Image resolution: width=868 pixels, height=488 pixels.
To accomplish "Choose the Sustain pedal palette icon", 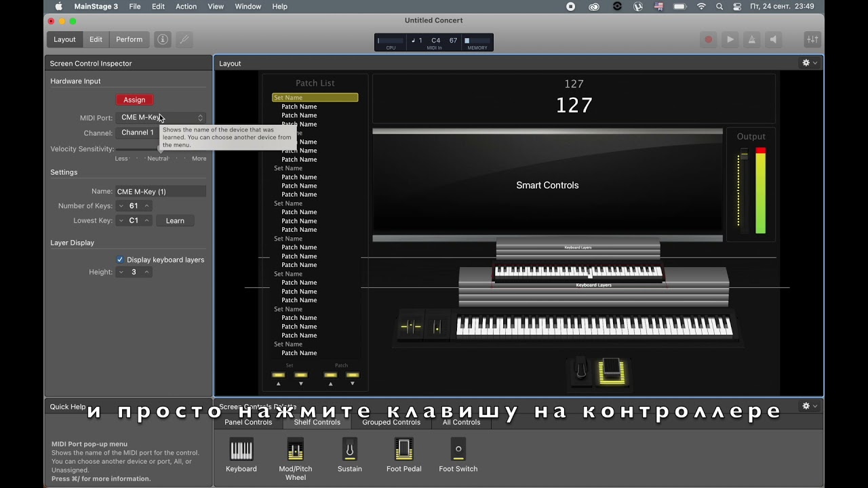I will pos(350,450).
